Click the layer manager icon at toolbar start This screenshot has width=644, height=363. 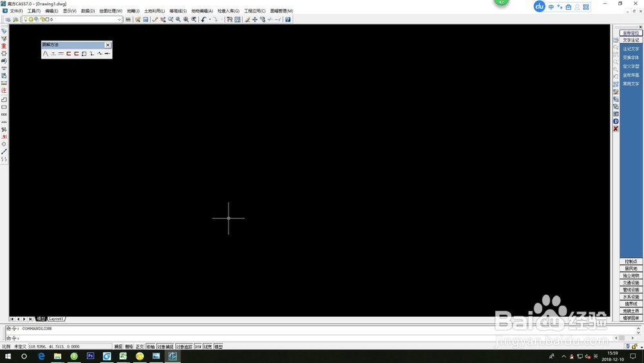click(x=8, y=19)
